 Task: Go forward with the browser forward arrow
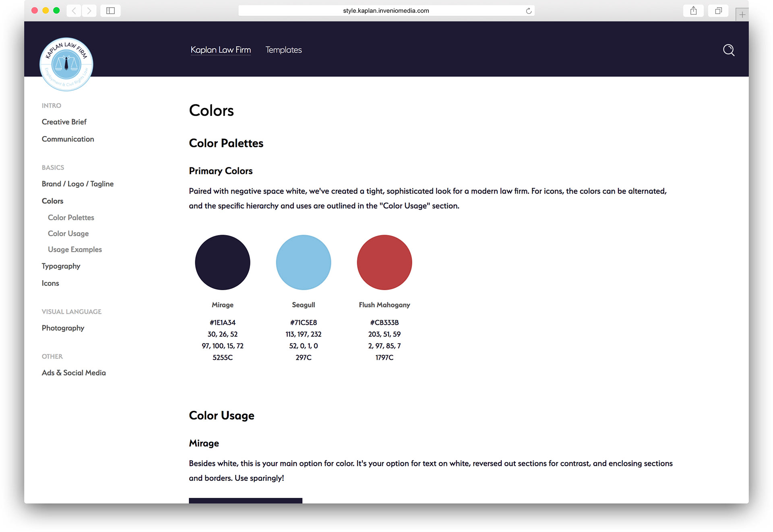tap(89, 10)
